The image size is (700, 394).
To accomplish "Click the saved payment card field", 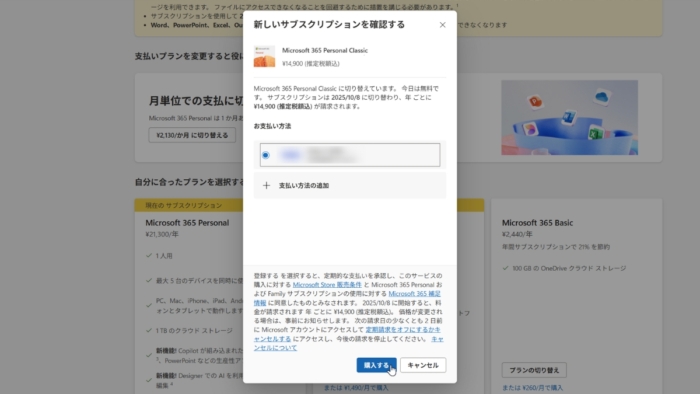I will pyautogui.click(x=350, y=155).
